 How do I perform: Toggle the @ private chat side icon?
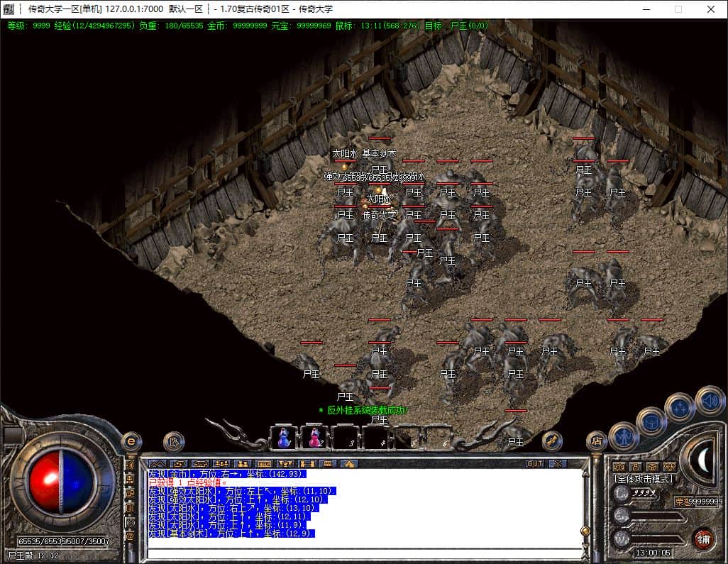pyautogui.click(x=131, y=536)
